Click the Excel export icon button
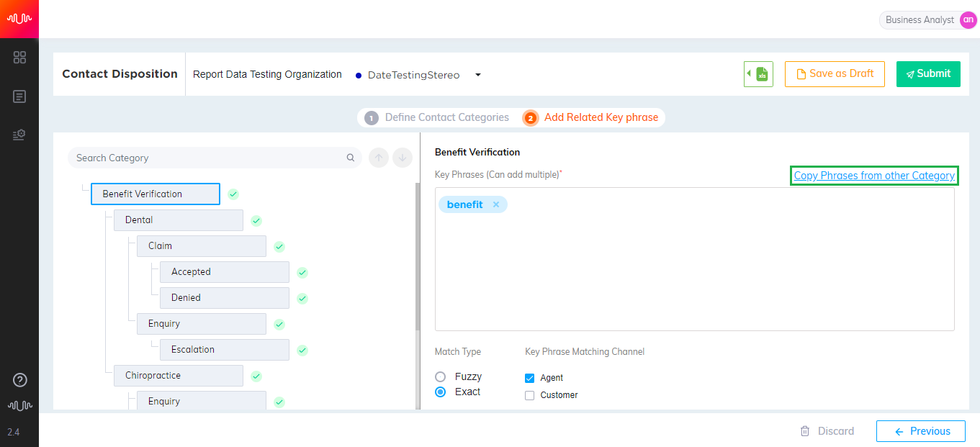The width and height of the screenshot is (980, 447). (758, 73)
